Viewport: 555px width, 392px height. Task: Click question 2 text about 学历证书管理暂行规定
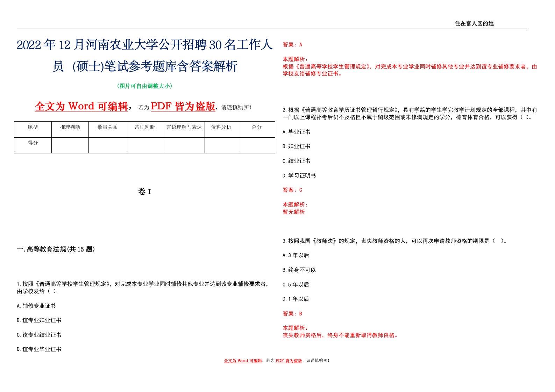tap(410, 114)
